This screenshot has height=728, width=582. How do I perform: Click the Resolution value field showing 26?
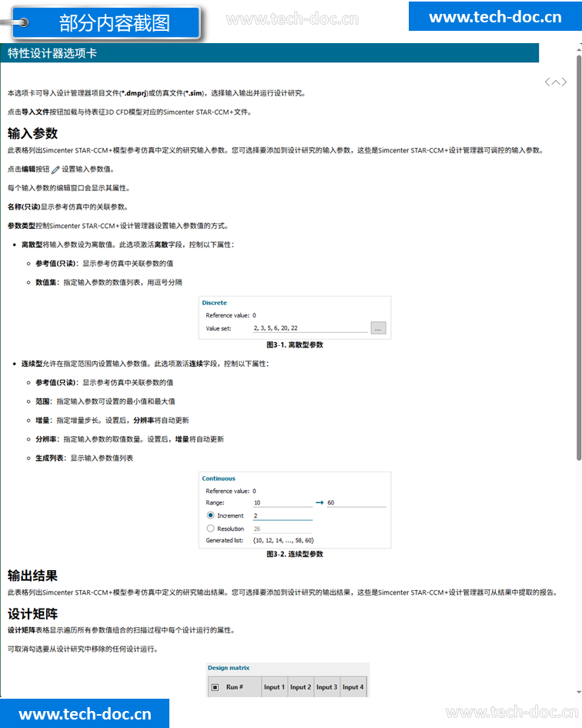[283, 528]
